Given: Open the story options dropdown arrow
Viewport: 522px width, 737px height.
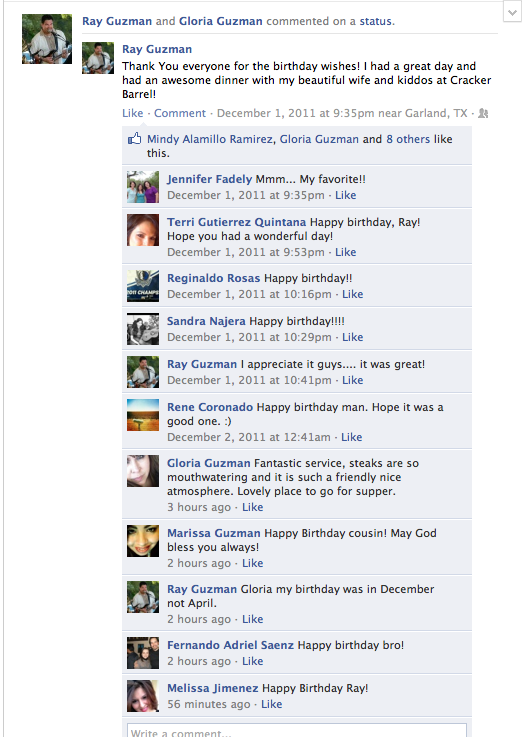Looking at the screenshot, I should pyautogui.click(x=512, y=12).
